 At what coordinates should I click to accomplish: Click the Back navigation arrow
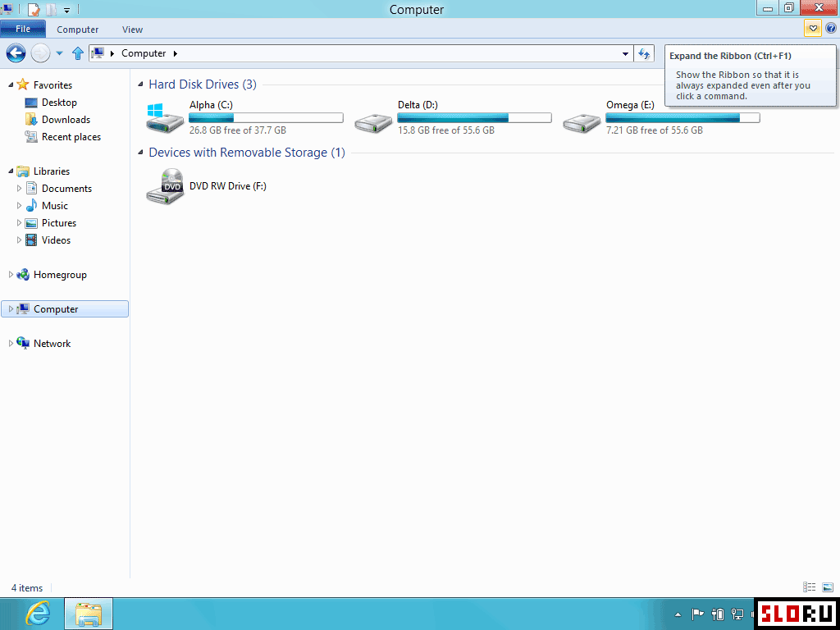[x=16, y=53]
